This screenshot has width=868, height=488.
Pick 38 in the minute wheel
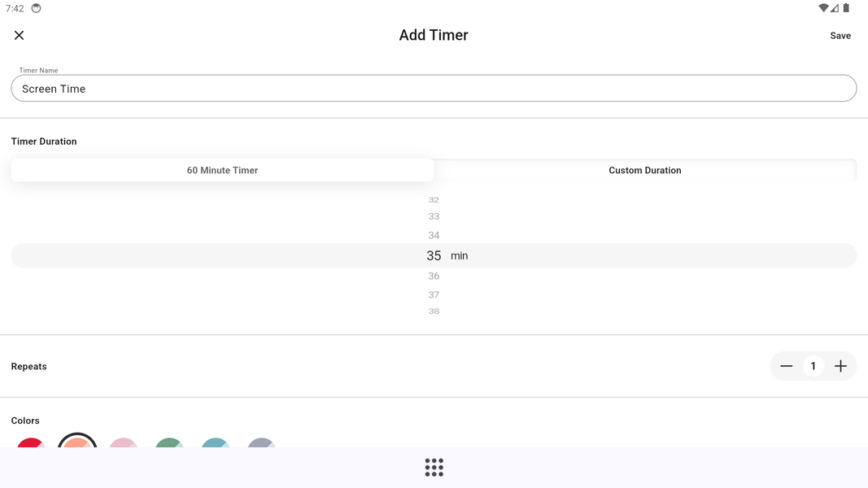coord(434,311)
